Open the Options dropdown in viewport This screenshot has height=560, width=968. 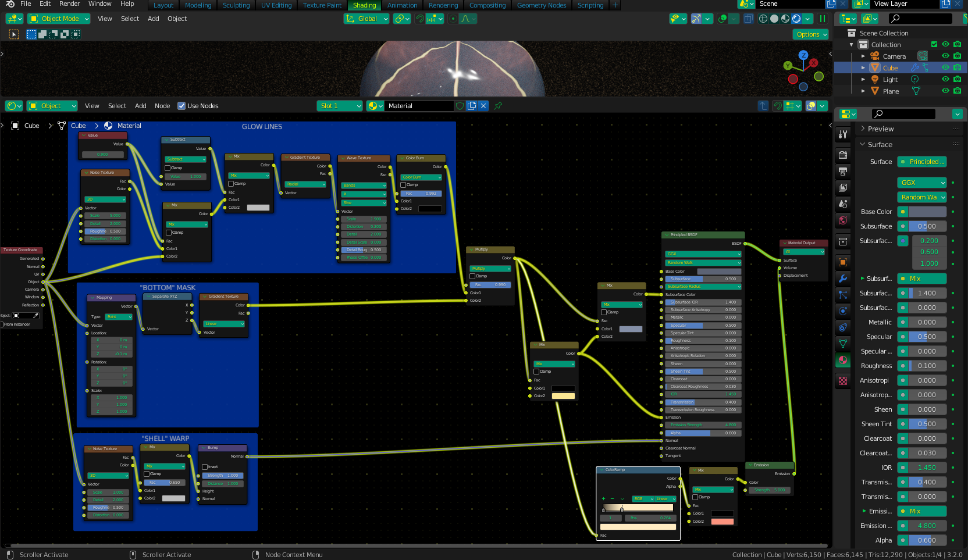click(x=810, y=34)
